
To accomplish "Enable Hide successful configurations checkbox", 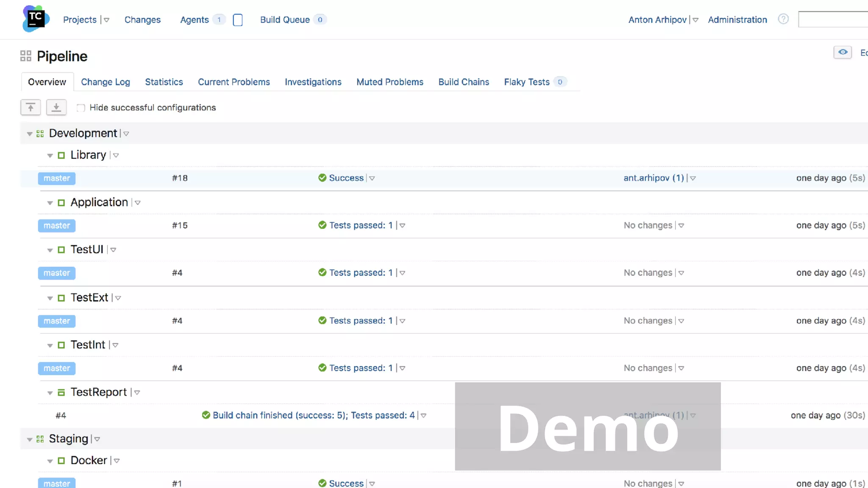I will [x=81, y=108].
